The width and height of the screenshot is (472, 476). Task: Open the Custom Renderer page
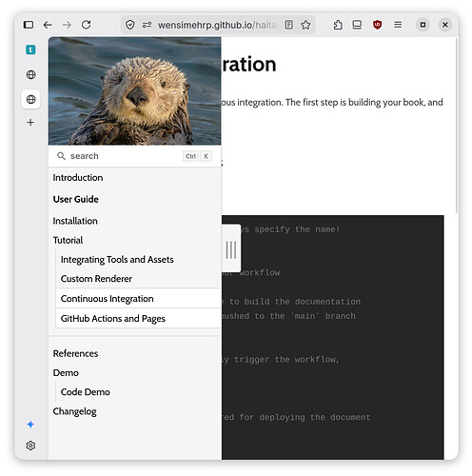(x=96, y=279)
